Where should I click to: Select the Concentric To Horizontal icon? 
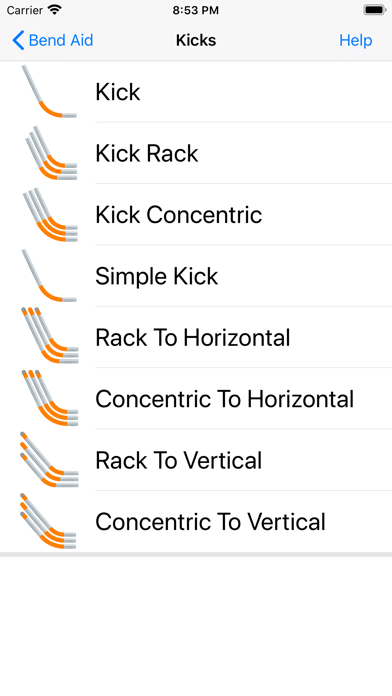(50, 398)
